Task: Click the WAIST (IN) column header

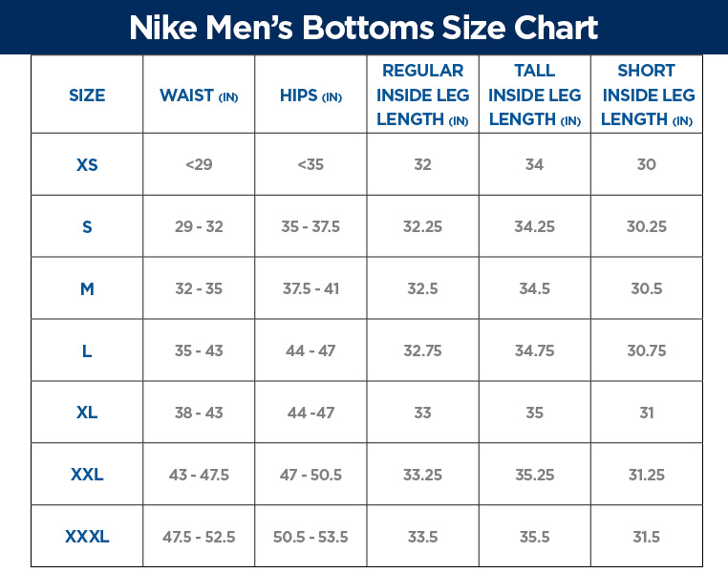Action: [x=199, y=95]
